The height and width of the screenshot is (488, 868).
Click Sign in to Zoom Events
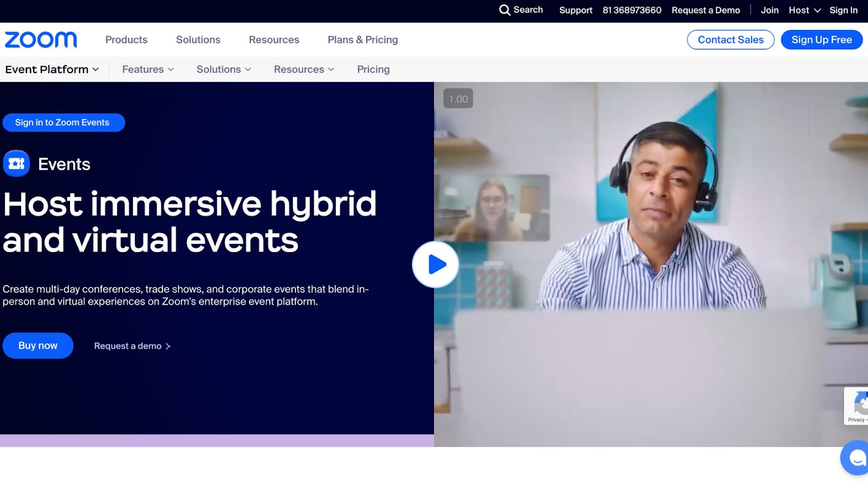[x=63, y=123]
